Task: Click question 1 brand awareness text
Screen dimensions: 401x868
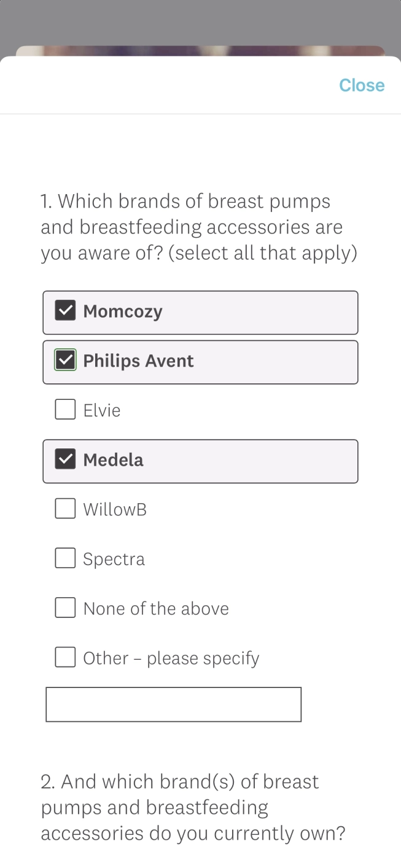Action: [199, 227]
